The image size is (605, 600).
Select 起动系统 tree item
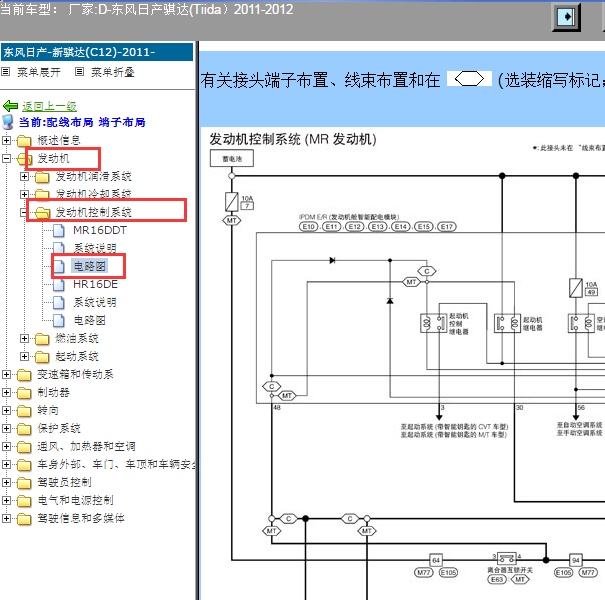tap(77, 356)
